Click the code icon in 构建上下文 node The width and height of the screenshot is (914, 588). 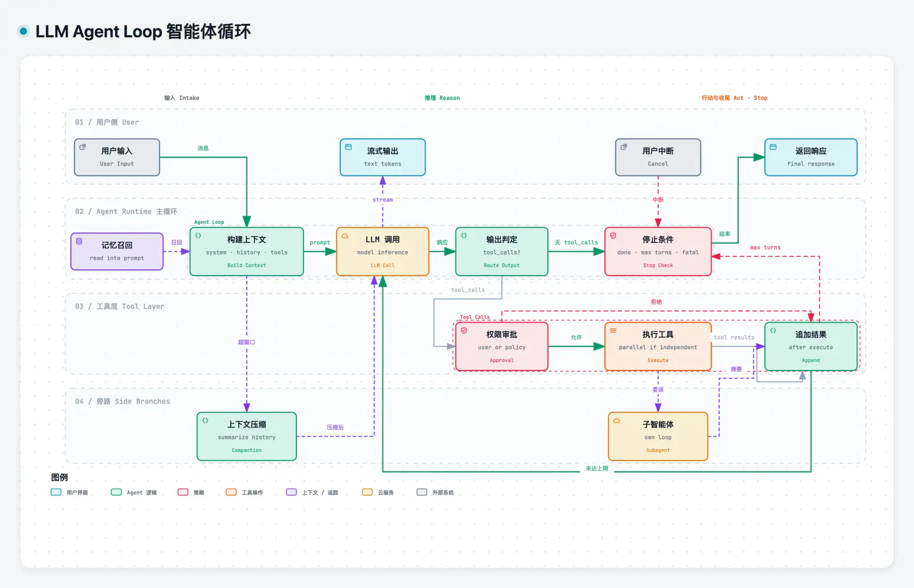[198, 235]
